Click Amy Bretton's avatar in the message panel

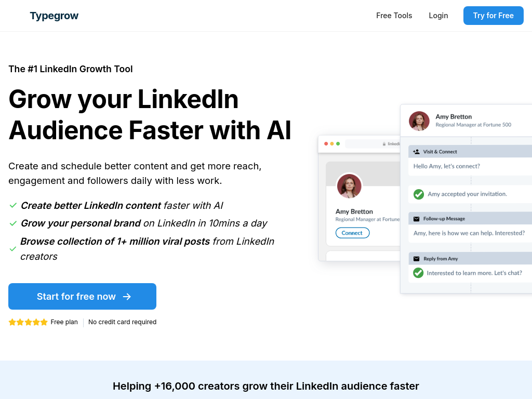click(x=419, y=121)
